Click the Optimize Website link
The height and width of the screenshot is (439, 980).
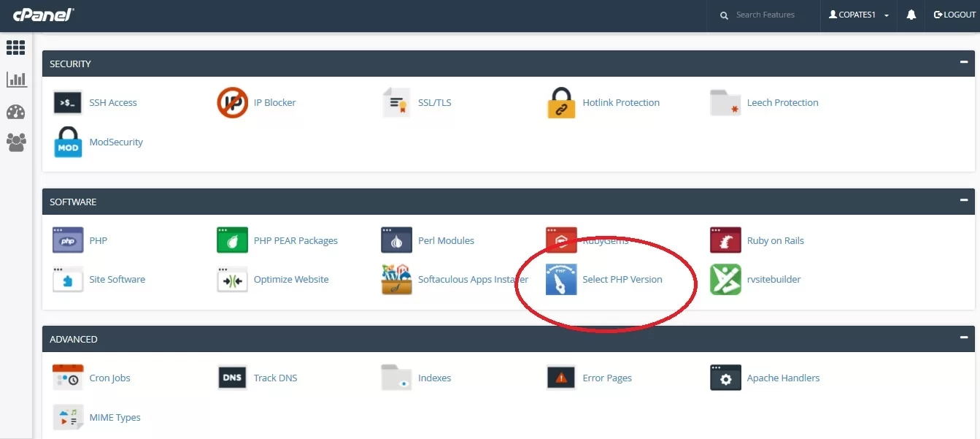[290, 279]
